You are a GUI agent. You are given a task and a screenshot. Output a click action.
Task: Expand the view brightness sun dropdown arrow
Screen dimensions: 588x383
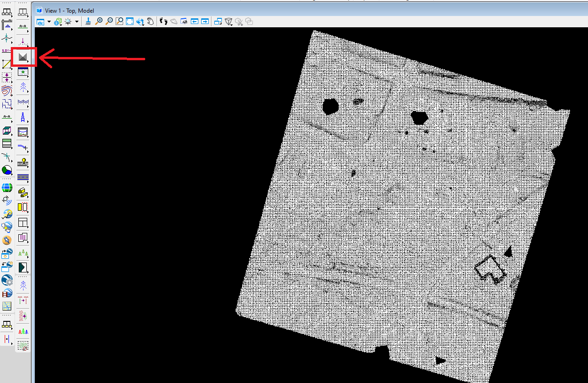(x=77, y=22)
